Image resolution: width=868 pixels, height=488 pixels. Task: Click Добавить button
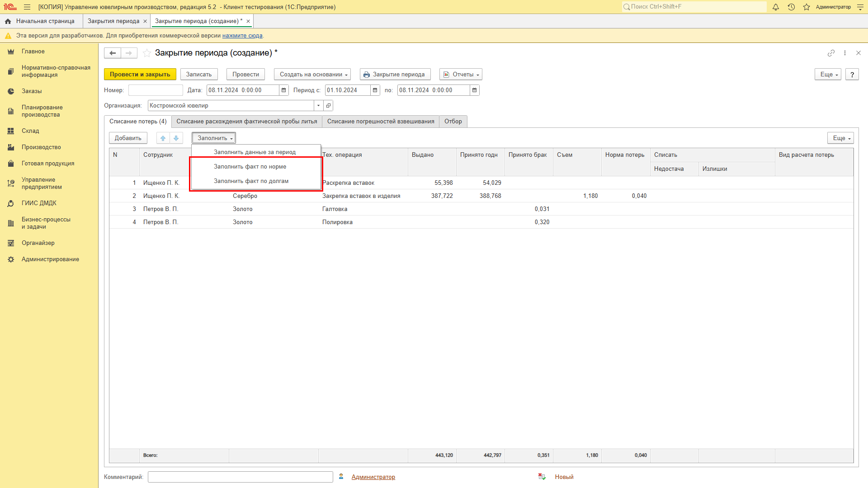pyautogui.click(x=128, y=138)
